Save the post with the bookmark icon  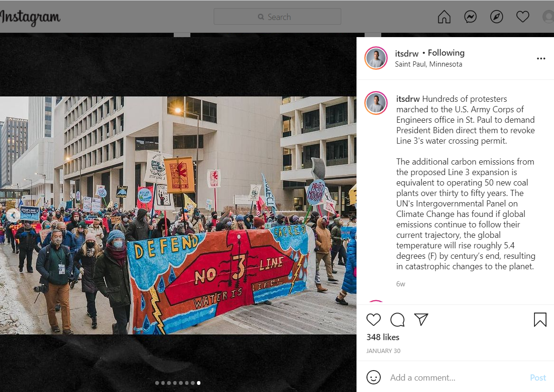[x=540, y=320]
